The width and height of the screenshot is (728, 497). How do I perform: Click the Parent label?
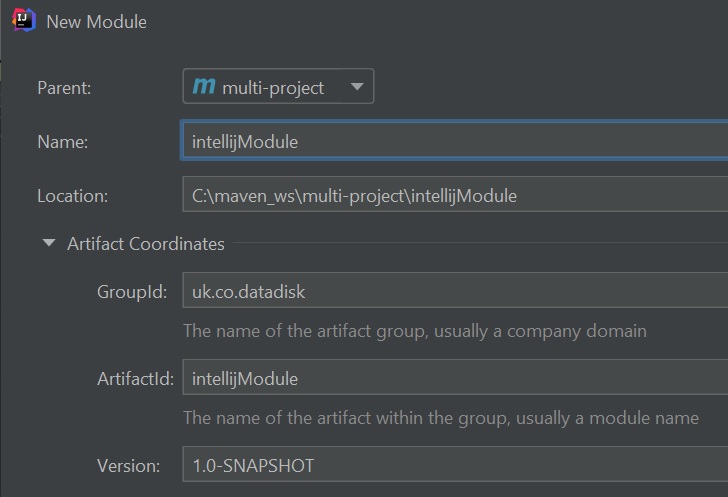click(x=64, y=88)
